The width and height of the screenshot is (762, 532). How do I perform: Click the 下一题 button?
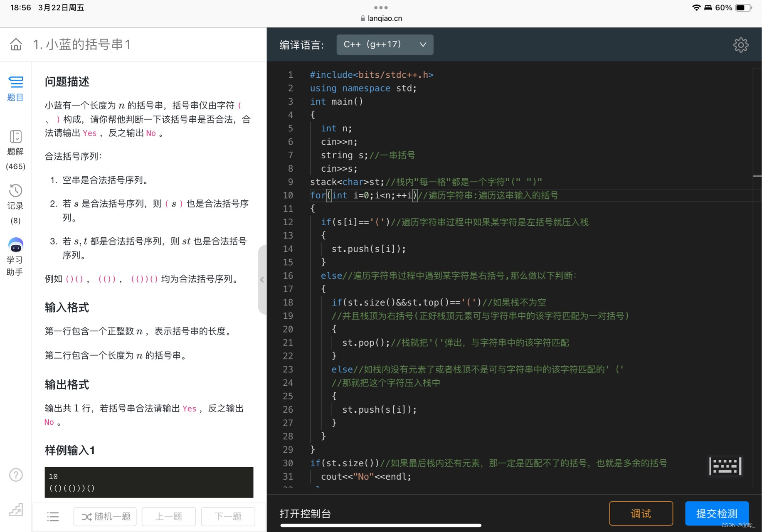[228, 517]
